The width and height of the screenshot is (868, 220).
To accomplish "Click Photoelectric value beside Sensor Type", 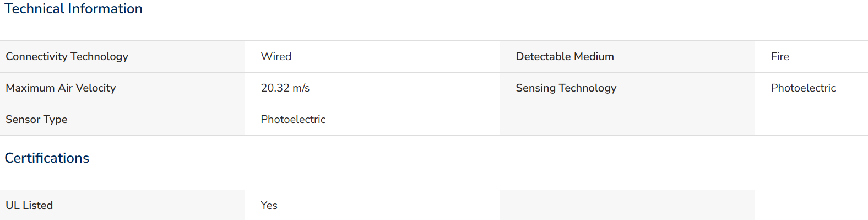I will [x=293, y=120].
